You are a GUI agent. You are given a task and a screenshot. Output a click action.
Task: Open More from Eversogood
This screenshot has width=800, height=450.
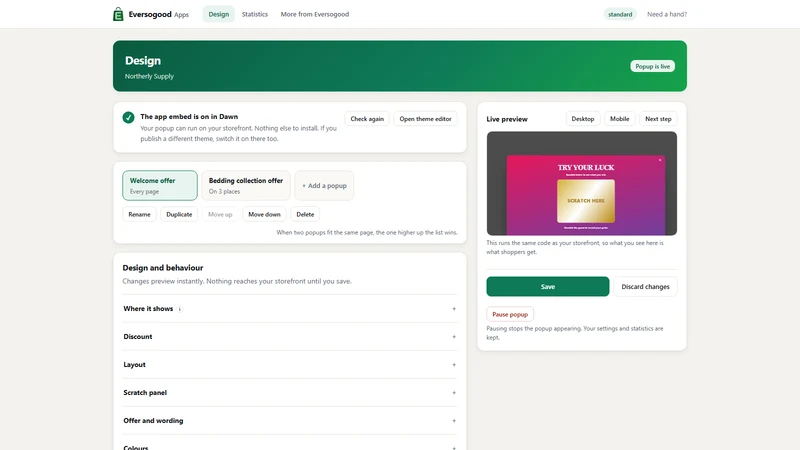pyautogui.click(x=315, y=14)
